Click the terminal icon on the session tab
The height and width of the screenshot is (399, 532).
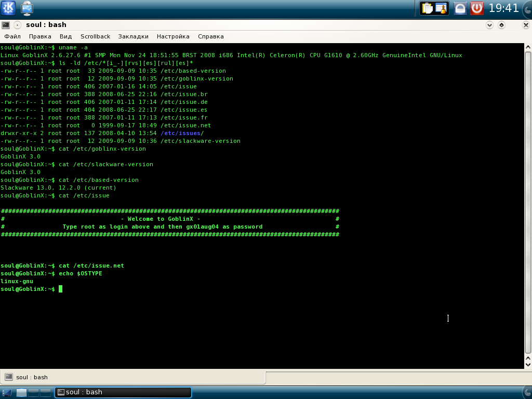(9, 377)
